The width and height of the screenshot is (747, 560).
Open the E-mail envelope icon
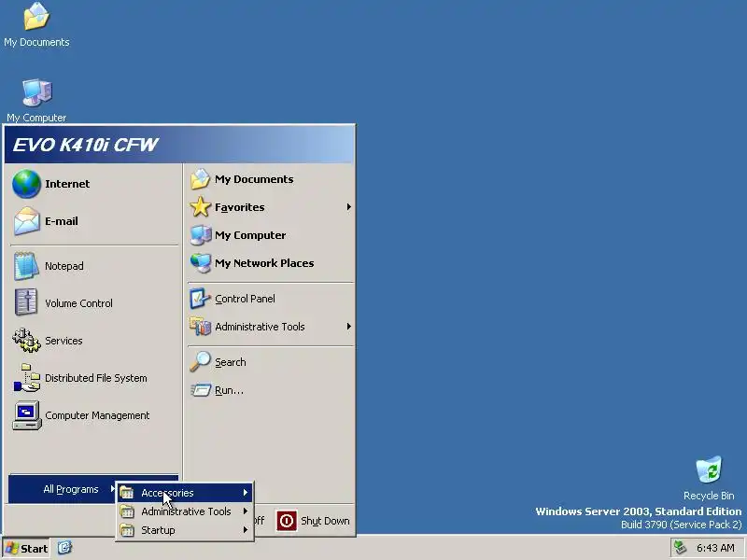pyautogui.click(x=26, y=221)
